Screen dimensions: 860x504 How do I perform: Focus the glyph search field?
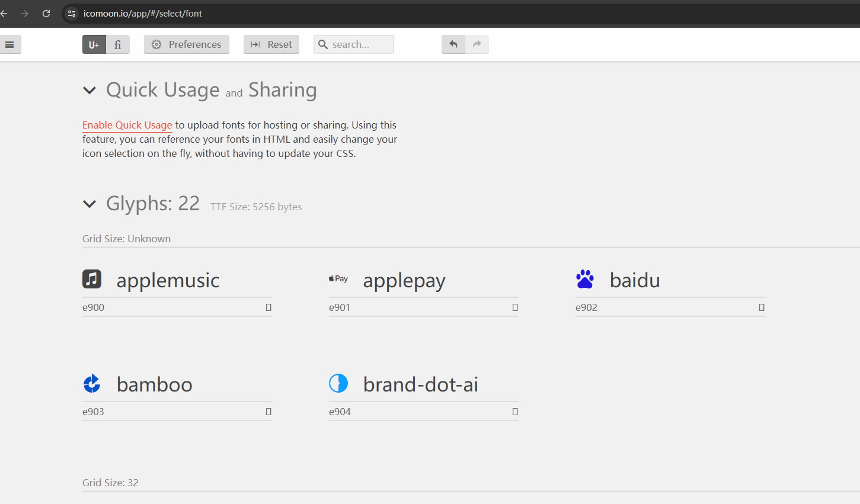[354, 44]
